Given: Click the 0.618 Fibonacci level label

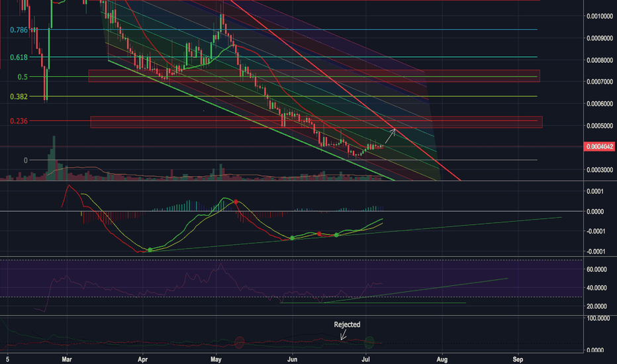Looking at the screenshot, I should tap(19, 58).
